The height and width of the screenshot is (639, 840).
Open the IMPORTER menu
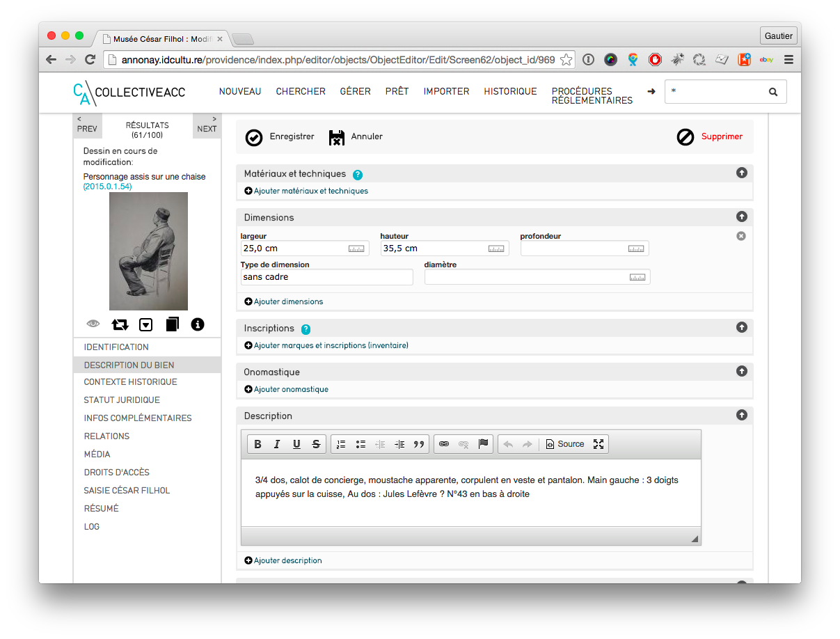point(447,91)
